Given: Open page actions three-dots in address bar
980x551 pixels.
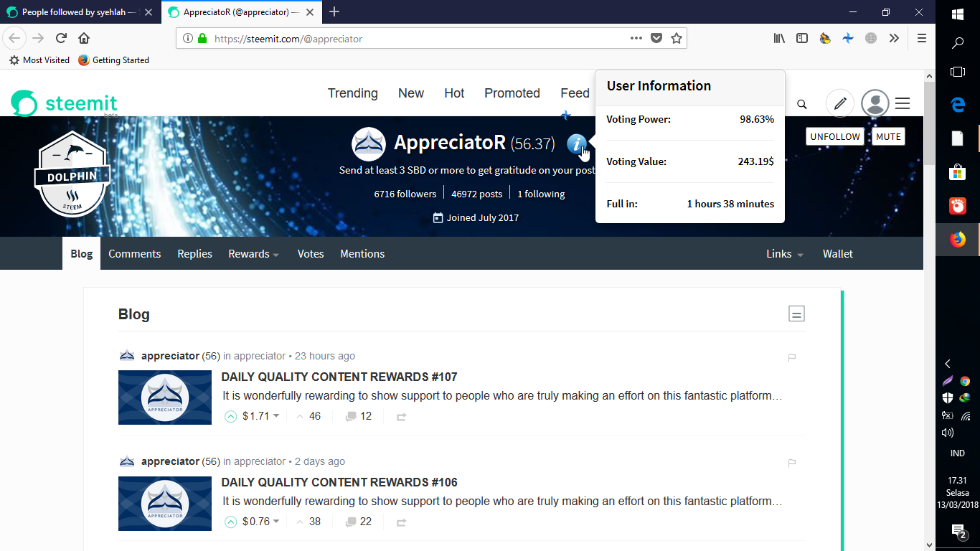Looking at the screenshot, I should [636, 39].
